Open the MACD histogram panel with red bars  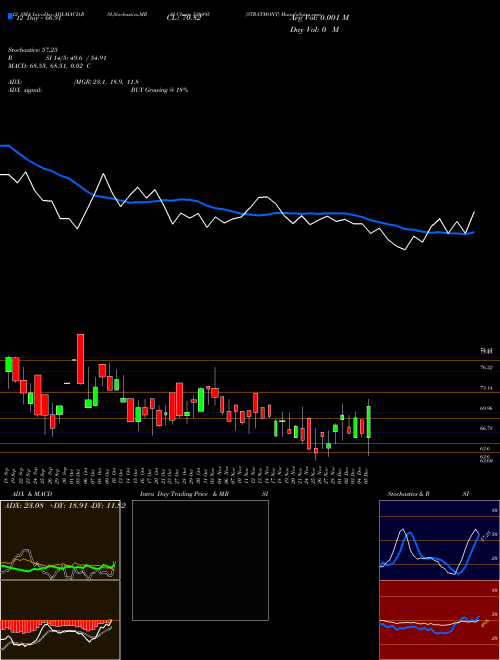tap(60, 620)
